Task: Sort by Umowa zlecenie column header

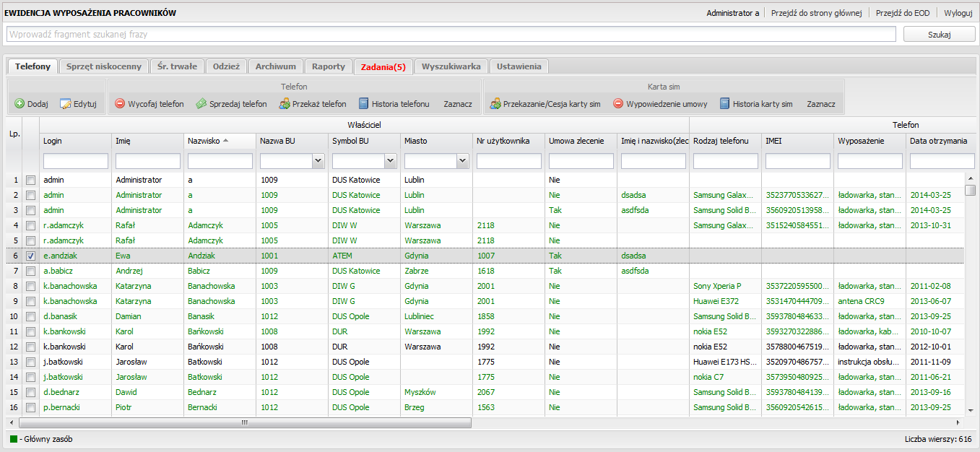Action: click(x=581, y=141)
